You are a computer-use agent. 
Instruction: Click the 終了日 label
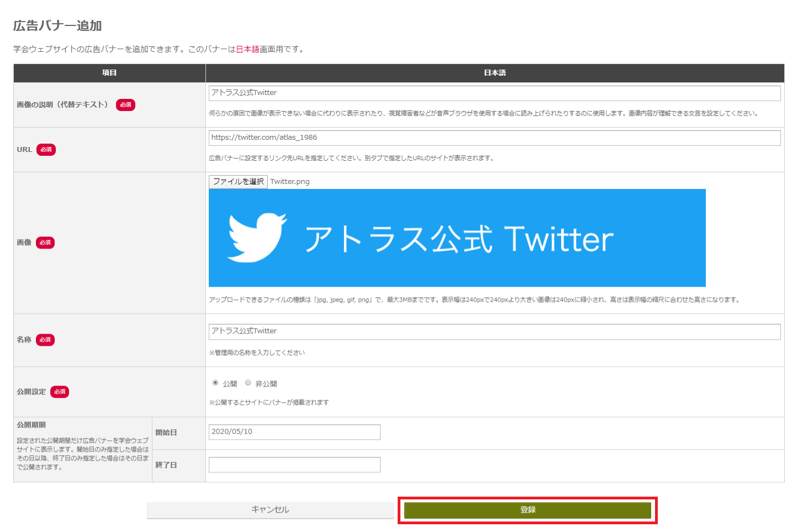pyautogui.click(x=166, y=465)
